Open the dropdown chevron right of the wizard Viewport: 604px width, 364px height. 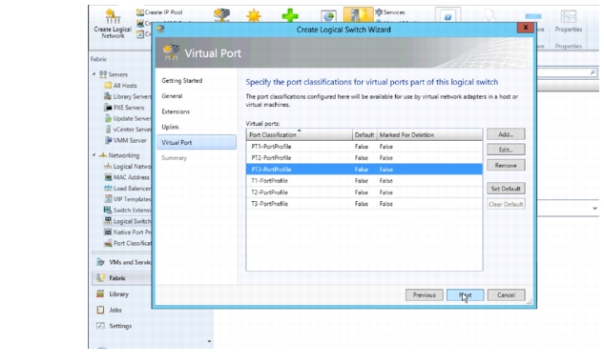pyautogui.click(x=594, y=208)
